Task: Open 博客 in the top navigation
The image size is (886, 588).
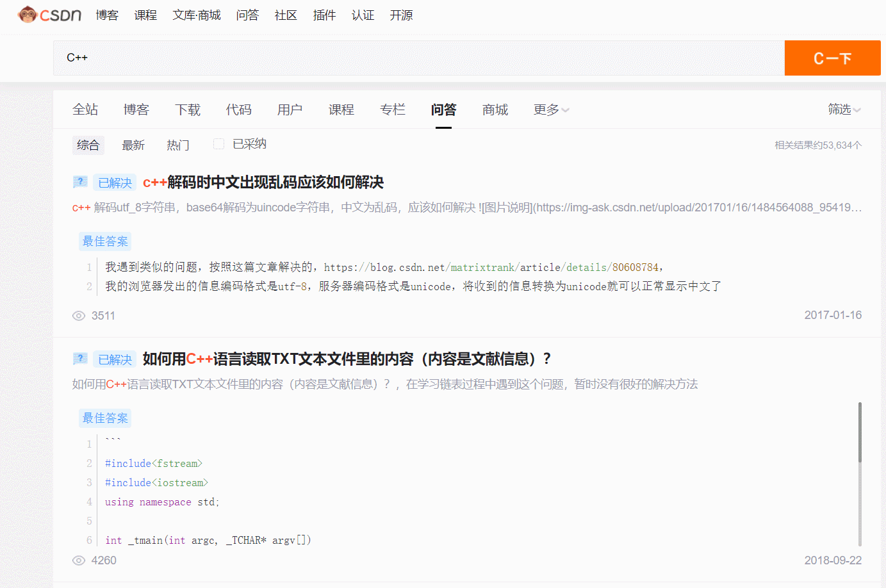Action: pyautogui.click(x=107, y=15)
